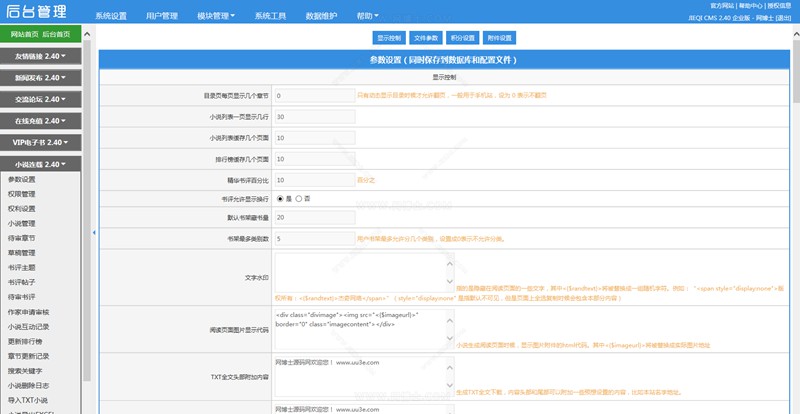Click the 退出 logout link

tap(783, 17)
